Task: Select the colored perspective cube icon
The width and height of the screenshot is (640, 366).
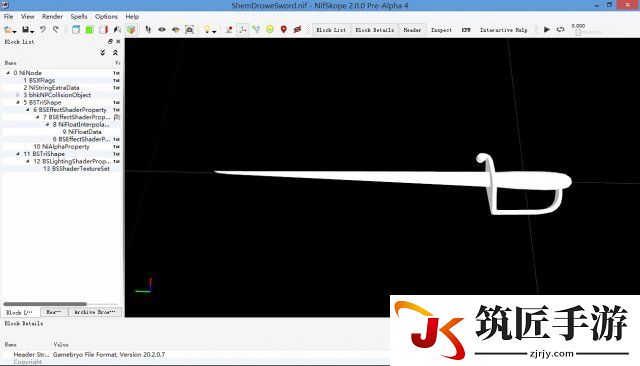Action: (131, 29)
